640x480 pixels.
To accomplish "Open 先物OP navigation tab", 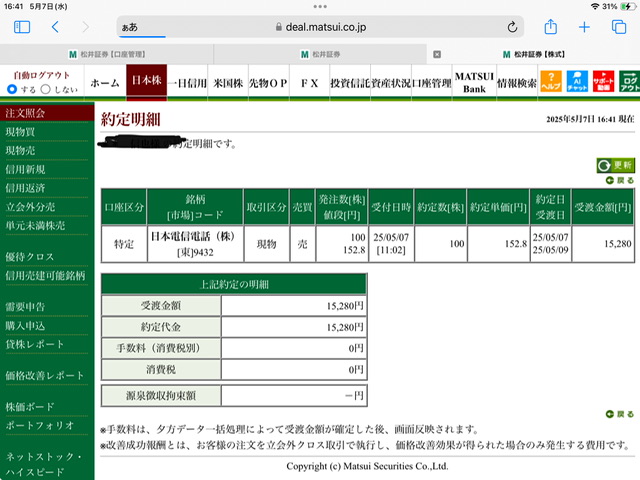I will 269,83.
